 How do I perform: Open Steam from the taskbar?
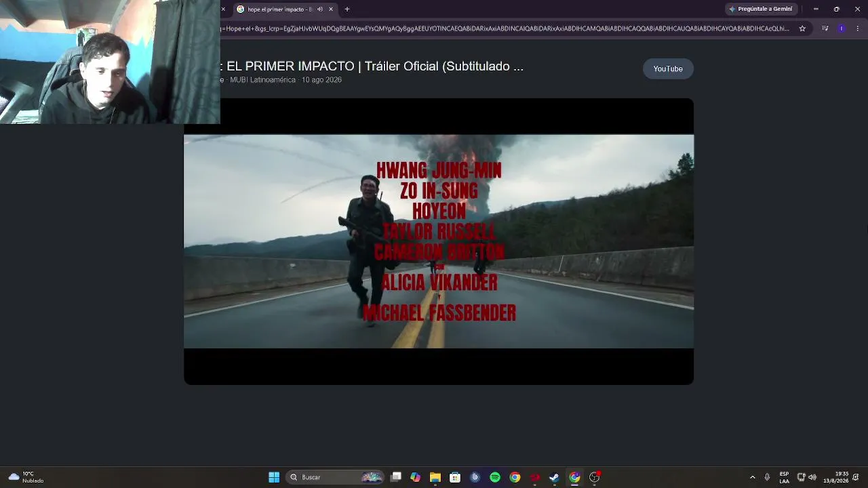pos(554,477)
